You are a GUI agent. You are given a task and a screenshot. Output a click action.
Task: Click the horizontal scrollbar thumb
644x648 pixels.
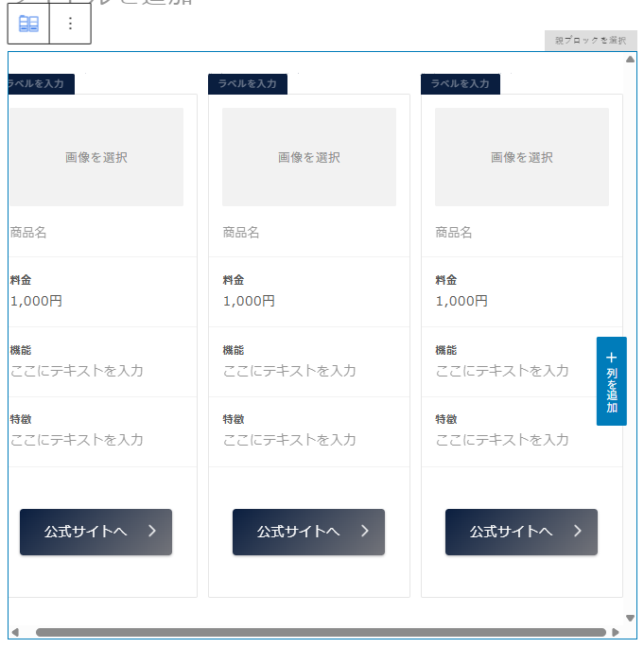click(x=320, y=632)
